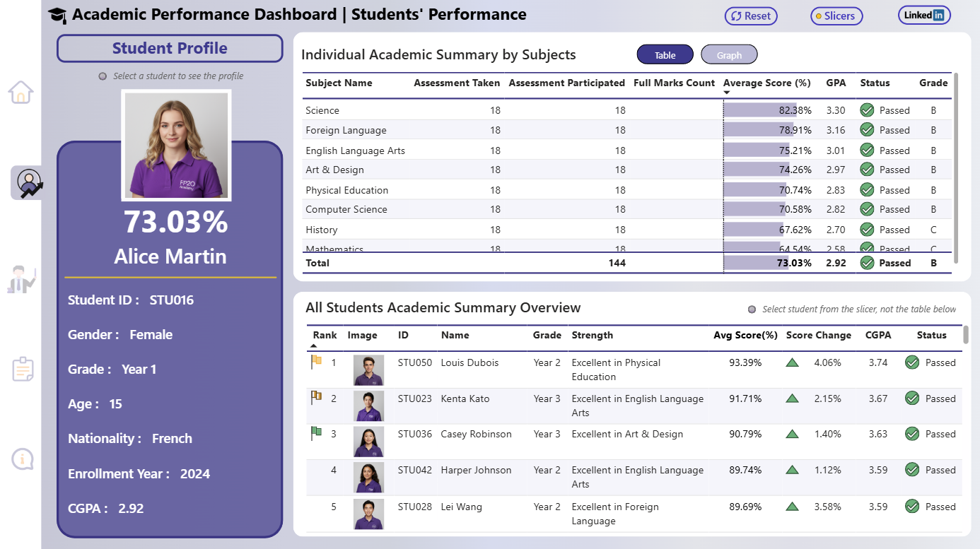Open the Slicers panel
This screenshot has height=549, width=980.
836,16
